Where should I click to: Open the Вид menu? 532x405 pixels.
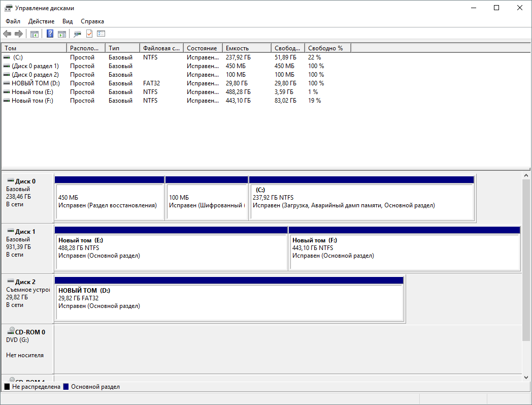click(x=68, y=21)
